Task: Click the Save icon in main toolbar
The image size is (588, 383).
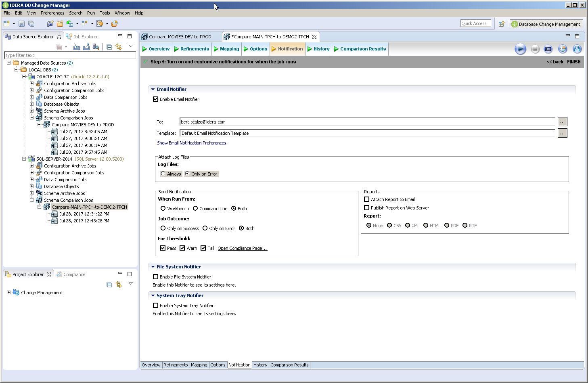Action: tap(22, 24)
